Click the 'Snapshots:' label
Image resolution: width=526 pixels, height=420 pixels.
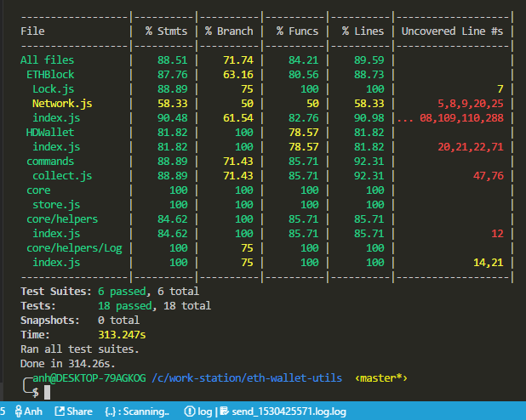coord(50,321)
